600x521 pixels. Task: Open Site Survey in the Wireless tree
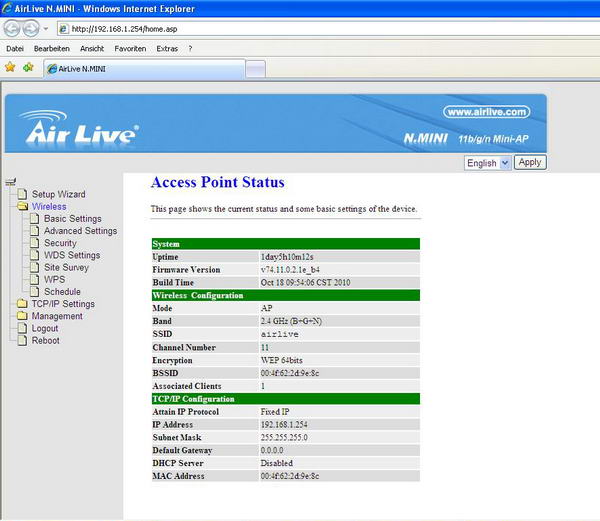coord(66,268)
